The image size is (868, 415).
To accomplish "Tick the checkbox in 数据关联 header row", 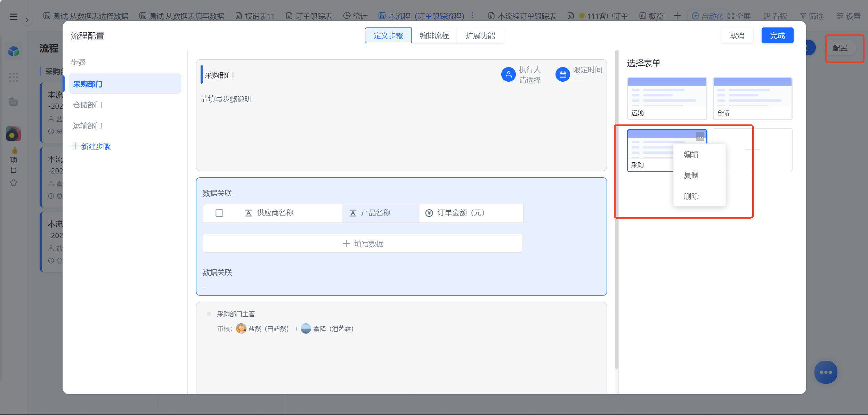I will click(x=219, y=213).
